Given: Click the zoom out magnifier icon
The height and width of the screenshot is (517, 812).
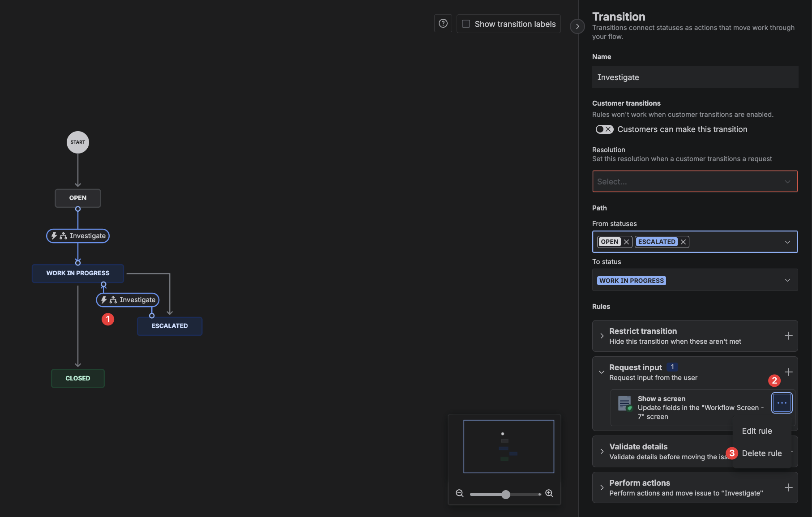Looking at the screenshot, I should coord(459,493).
